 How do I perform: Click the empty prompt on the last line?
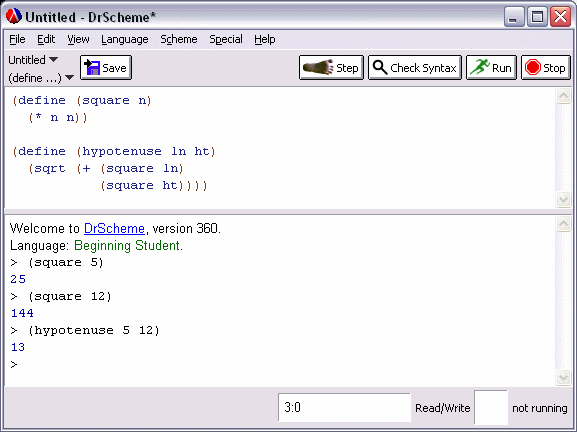[x=14, y=364]
